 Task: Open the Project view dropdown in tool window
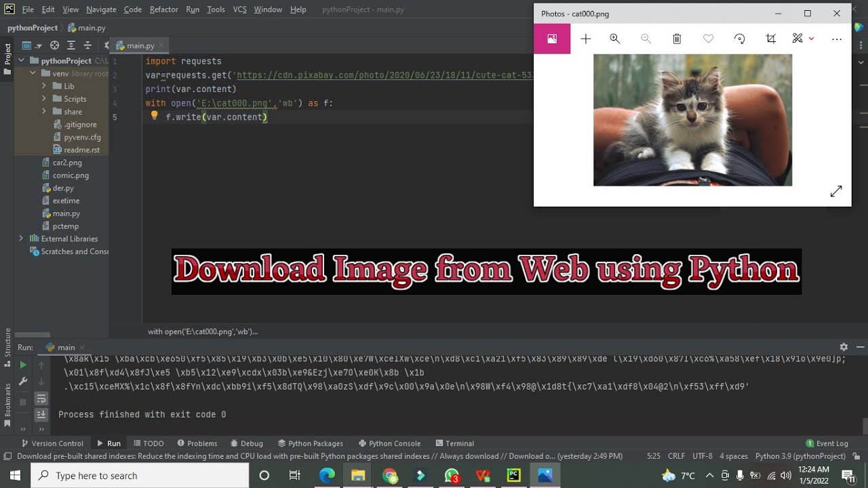click(31, 45)
